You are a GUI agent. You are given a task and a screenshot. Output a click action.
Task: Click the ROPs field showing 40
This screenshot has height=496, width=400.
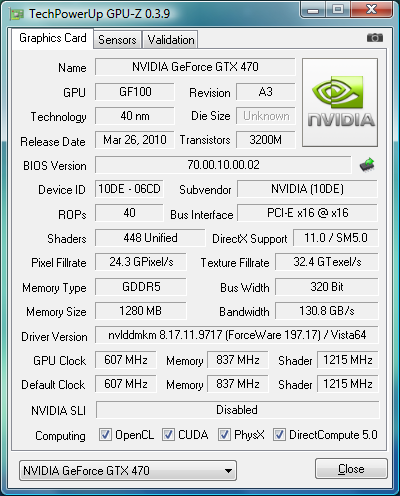coord(129,213)
